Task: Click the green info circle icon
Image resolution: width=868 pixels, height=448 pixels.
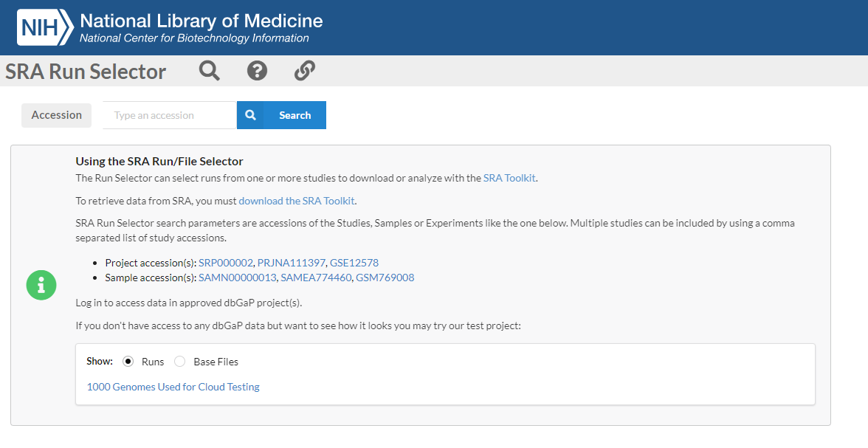Action: click(x=41, y=285)
